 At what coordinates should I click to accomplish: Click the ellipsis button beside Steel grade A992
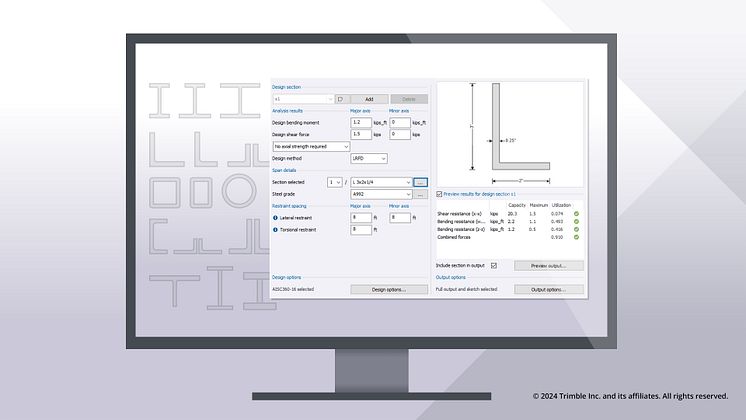pos(421,194)
